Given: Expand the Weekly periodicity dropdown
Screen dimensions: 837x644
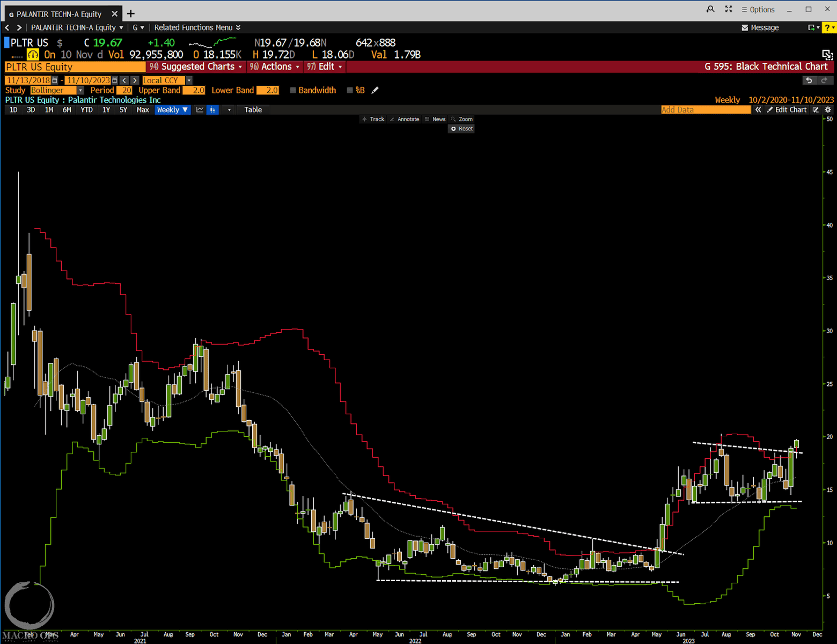Looking at the screenshot, I should [x=172, y=109].
